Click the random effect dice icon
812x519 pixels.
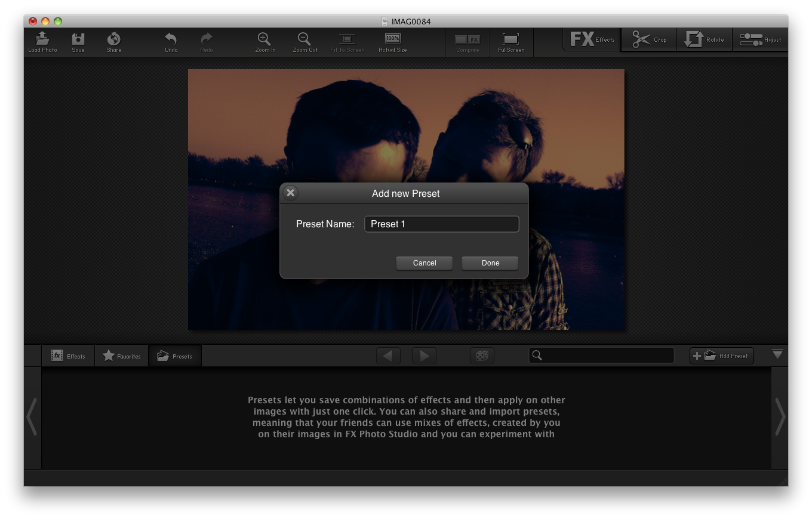(482, 356)
